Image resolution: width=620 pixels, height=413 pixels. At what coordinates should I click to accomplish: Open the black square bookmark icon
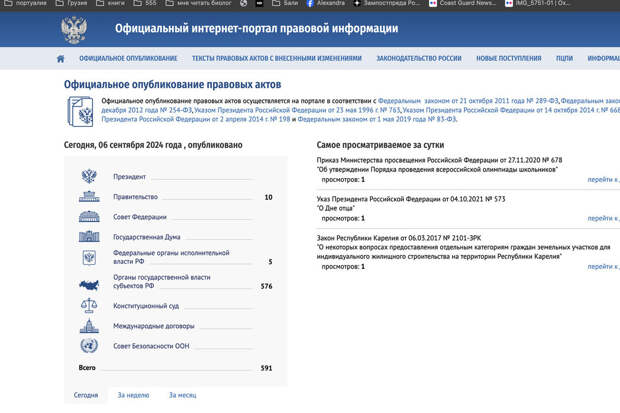259,3
